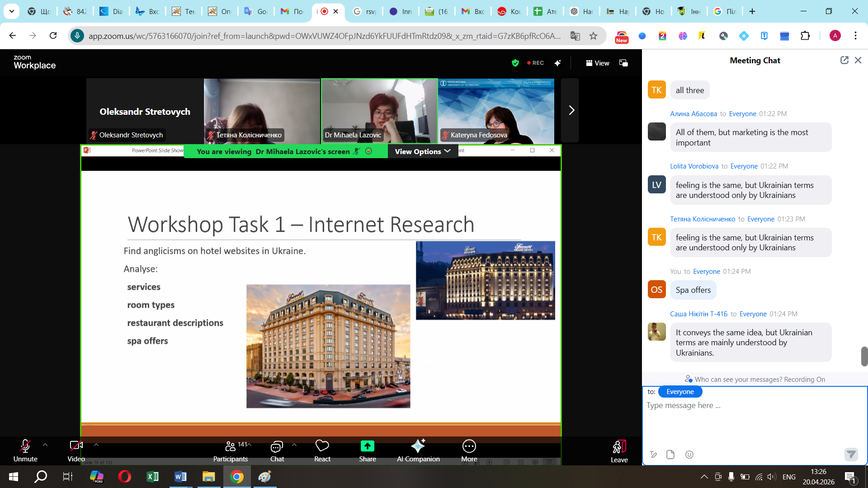Open the Participants panel icon

(x=230, y=446)
